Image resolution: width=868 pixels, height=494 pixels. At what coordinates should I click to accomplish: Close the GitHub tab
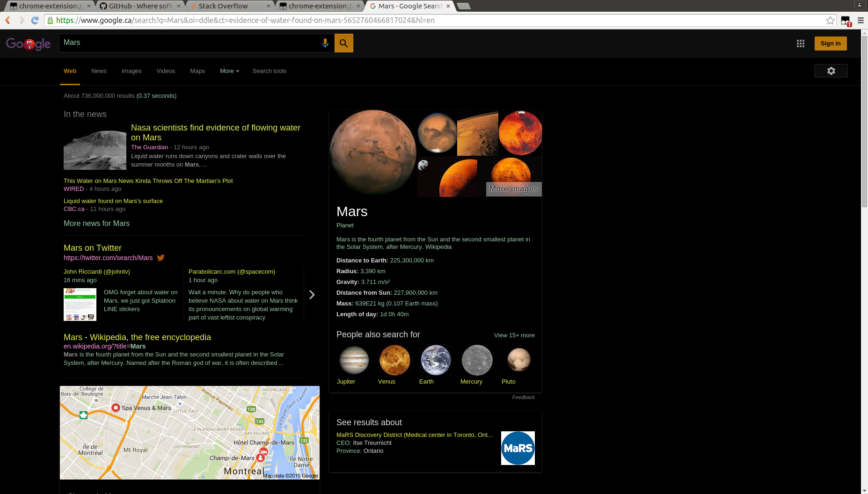179,6
